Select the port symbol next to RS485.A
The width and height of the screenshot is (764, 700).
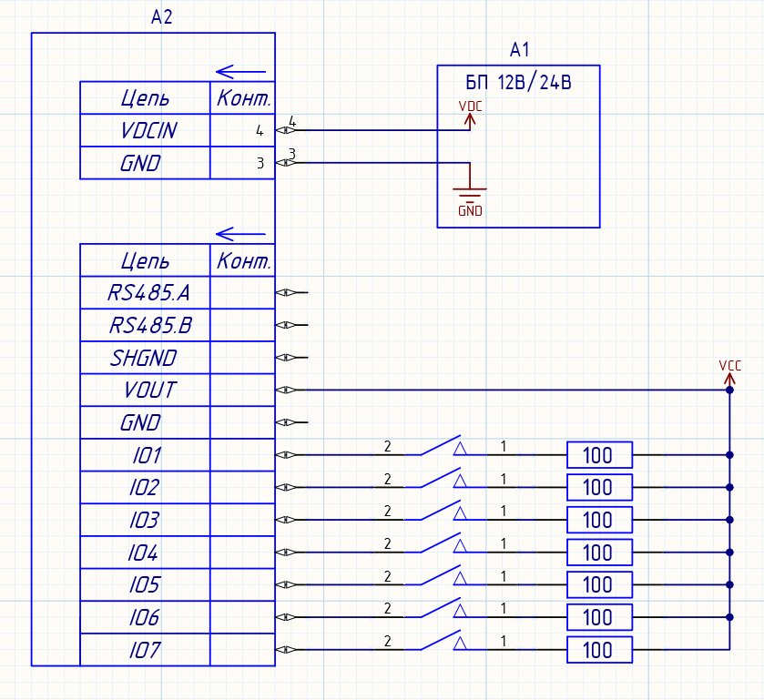pyautogui.click(x=284, y=293)
